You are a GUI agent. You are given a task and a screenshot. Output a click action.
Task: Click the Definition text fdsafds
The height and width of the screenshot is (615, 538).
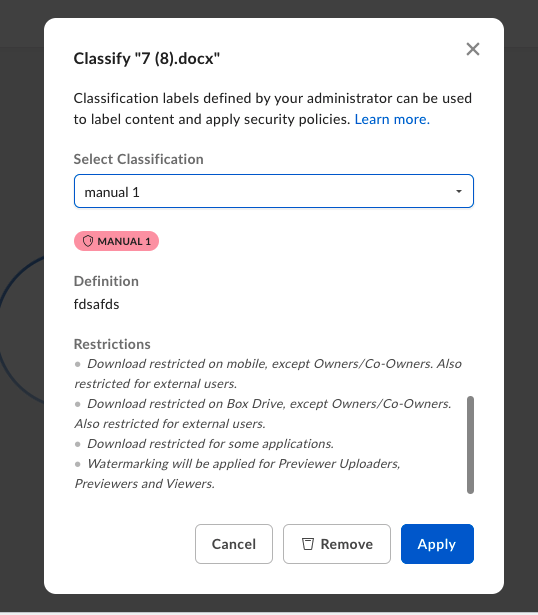pos(96,304)
